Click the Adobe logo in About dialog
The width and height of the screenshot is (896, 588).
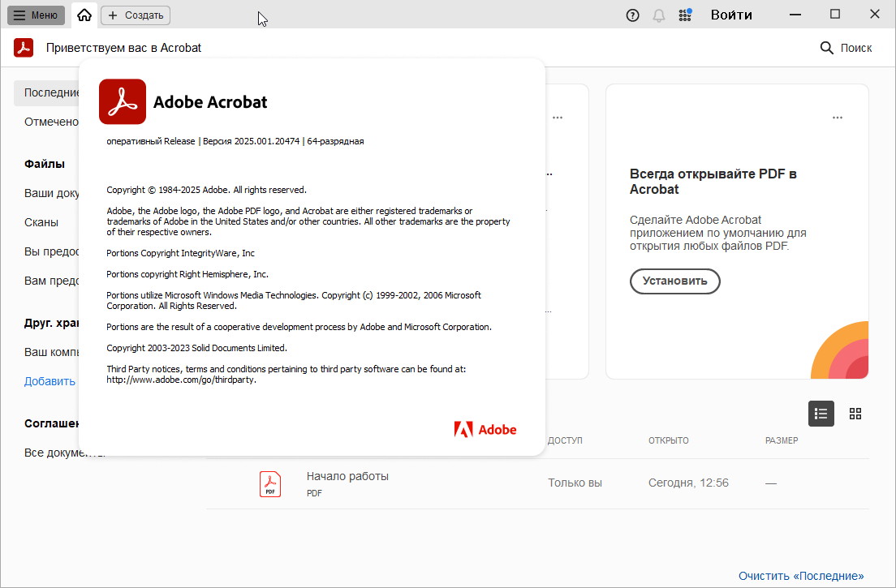(x=485, y=429)
